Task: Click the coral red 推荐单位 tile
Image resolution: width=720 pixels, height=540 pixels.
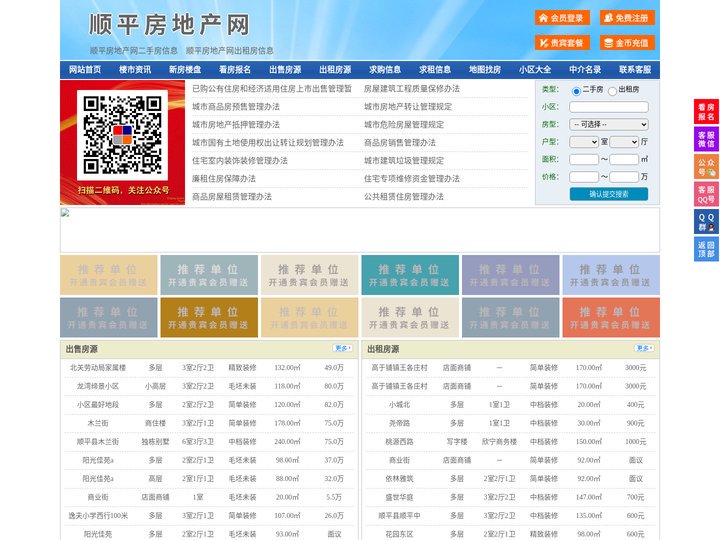Action: [x=611, y=318]
